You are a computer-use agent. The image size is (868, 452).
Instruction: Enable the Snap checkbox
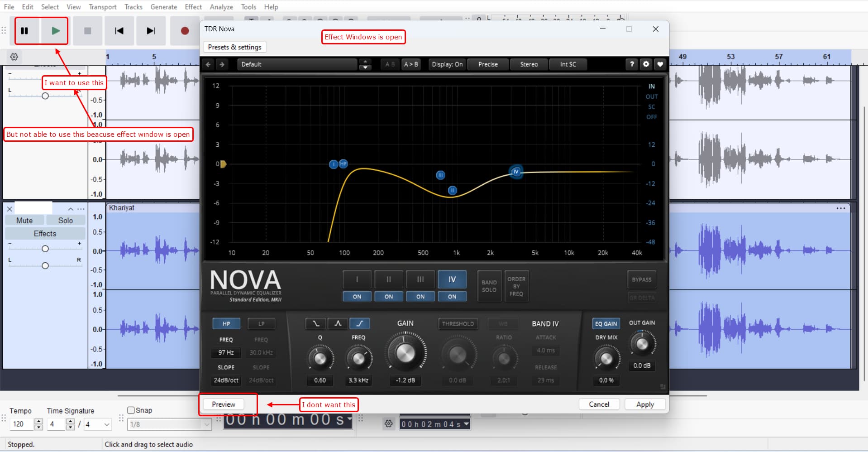(x=131, y=410)
